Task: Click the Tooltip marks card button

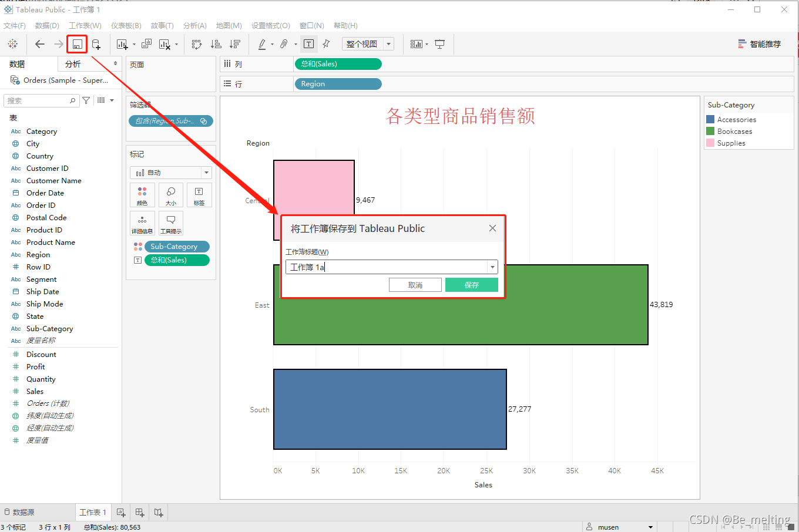Action: click(x=171, y=223)
